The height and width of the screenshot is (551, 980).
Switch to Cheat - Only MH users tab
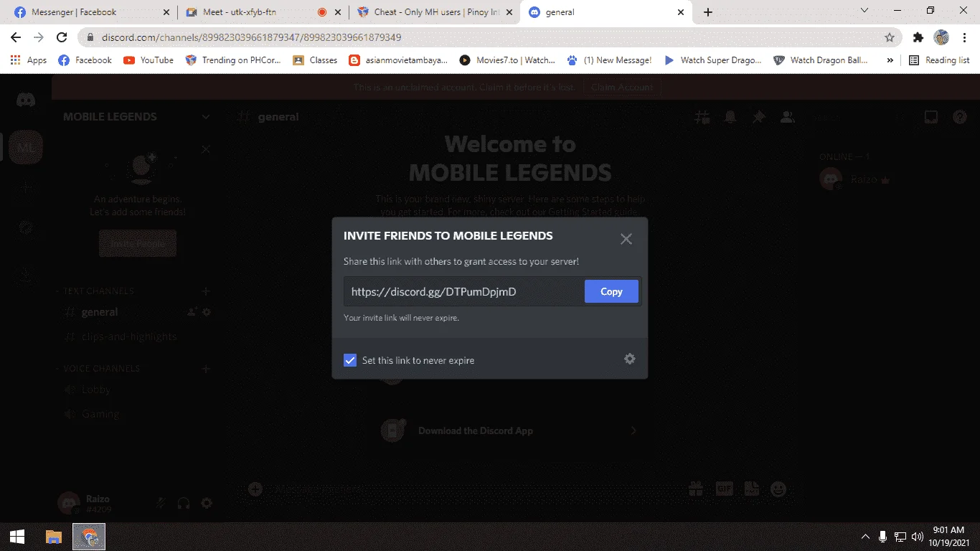[435, 12]
